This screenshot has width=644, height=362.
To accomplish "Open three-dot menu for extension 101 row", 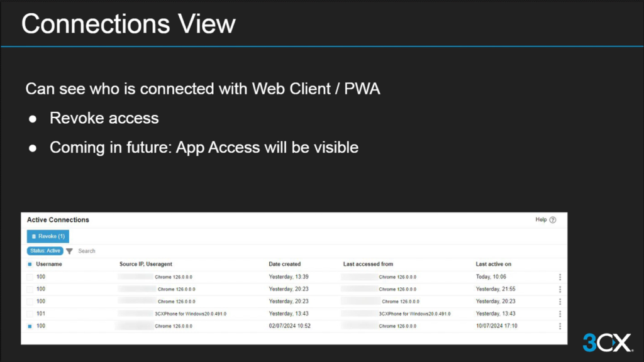I will coord(560,314).
